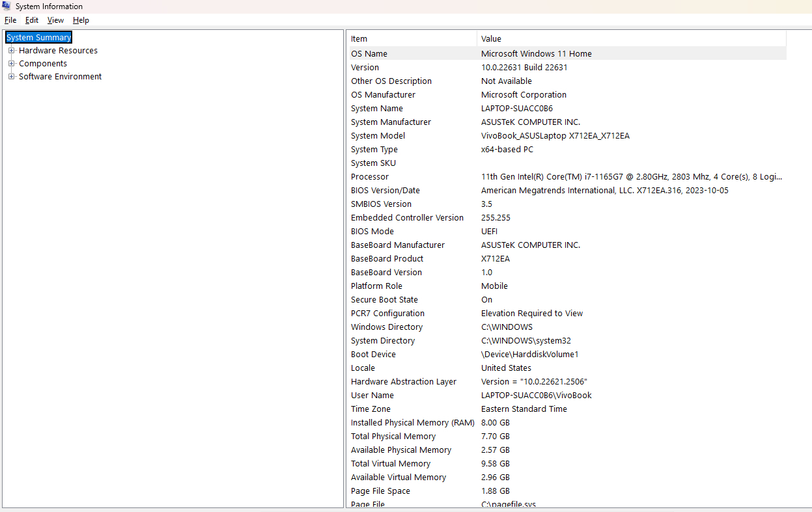
Task: Click the UEFI value
Action: tap(489, 232)
